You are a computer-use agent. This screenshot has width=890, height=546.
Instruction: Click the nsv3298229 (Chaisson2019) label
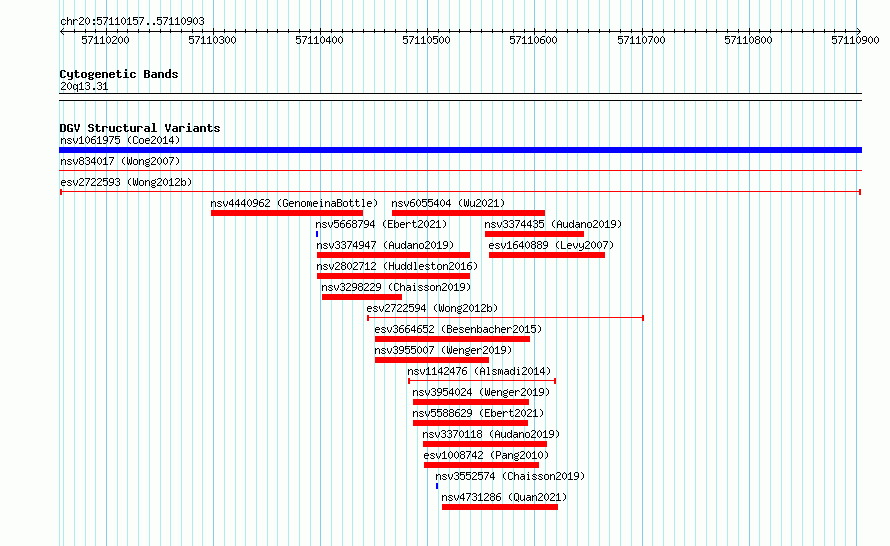click(396, 287)
